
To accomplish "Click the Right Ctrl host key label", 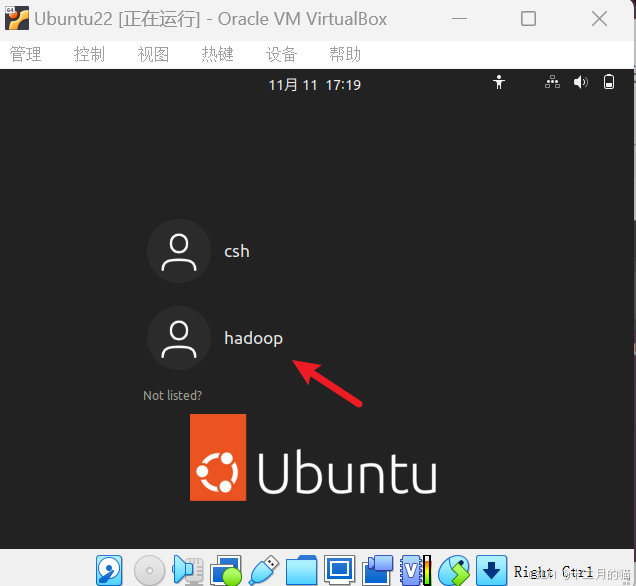I will pos(553,572).
